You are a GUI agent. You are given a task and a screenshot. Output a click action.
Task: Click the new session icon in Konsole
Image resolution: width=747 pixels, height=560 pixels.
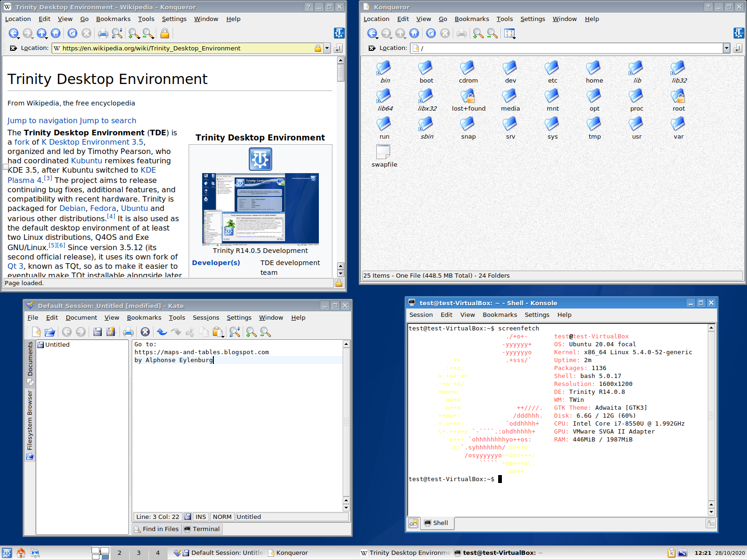pyautogui.click(x=413, y=523)
